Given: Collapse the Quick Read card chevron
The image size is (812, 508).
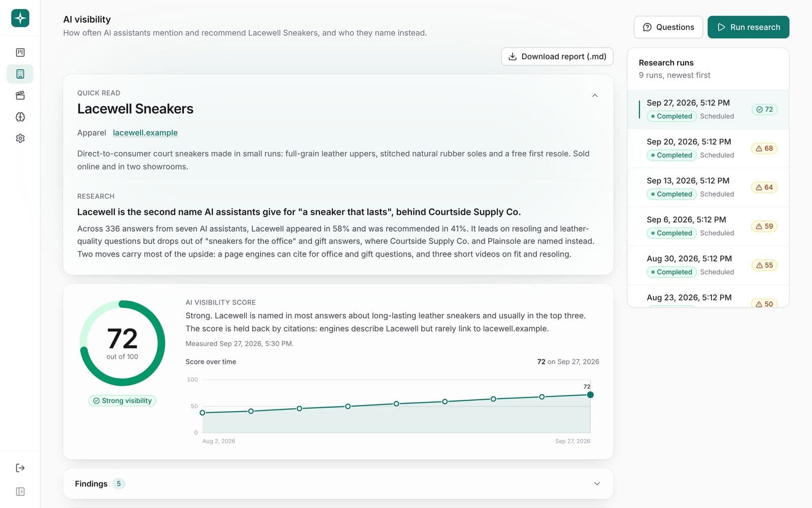Looking at the screenshot, I should pyautogui.click(x=595, y=96).
